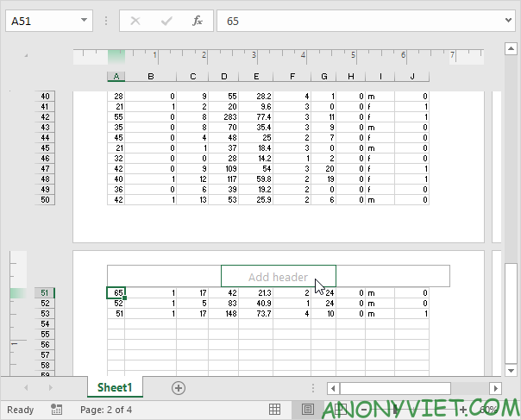Click the Cancel X icon in formula bar
Screen dimensions: 521x420
point(135,21)
